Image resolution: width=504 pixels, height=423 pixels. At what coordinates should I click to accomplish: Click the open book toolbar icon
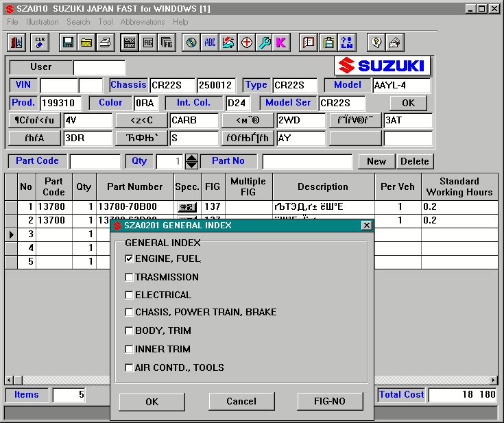tap(309, 43)
